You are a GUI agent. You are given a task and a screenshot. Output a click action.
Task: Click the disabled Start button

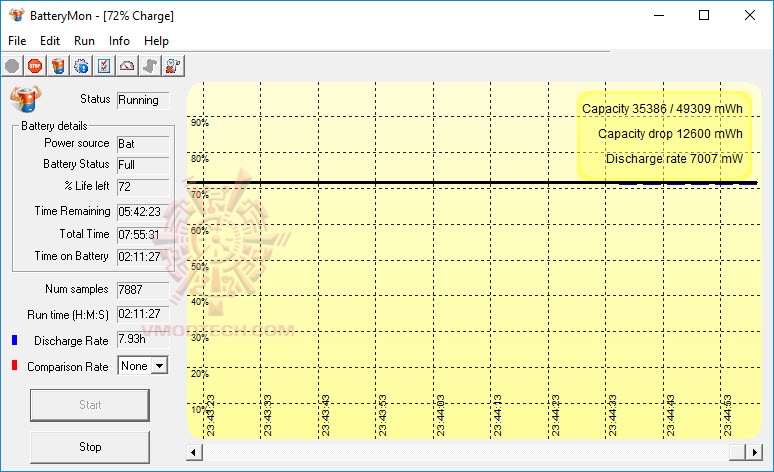[x=90, y=405]
